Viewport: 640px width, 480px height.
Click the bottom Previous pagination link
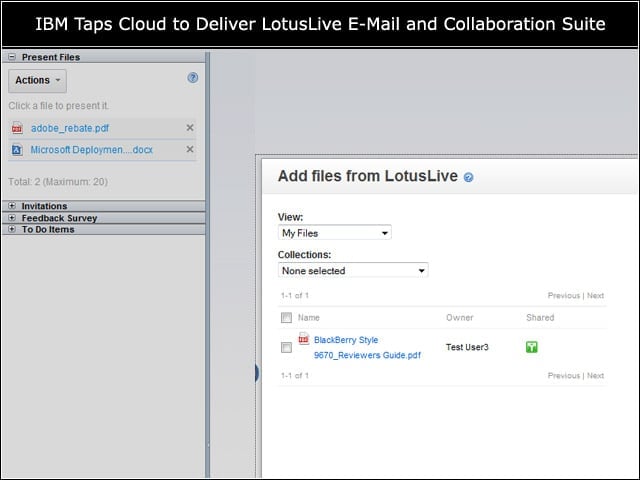(x=564, y=376)
